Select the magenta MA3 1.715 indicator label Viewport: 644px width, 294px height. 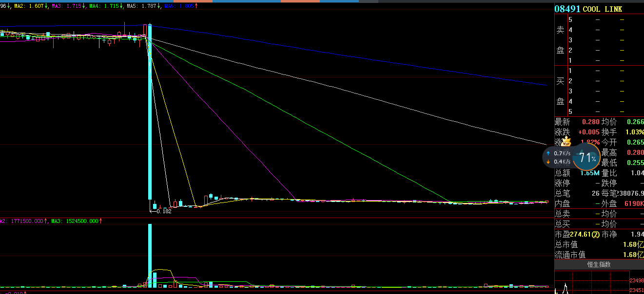tap(69, 6)
